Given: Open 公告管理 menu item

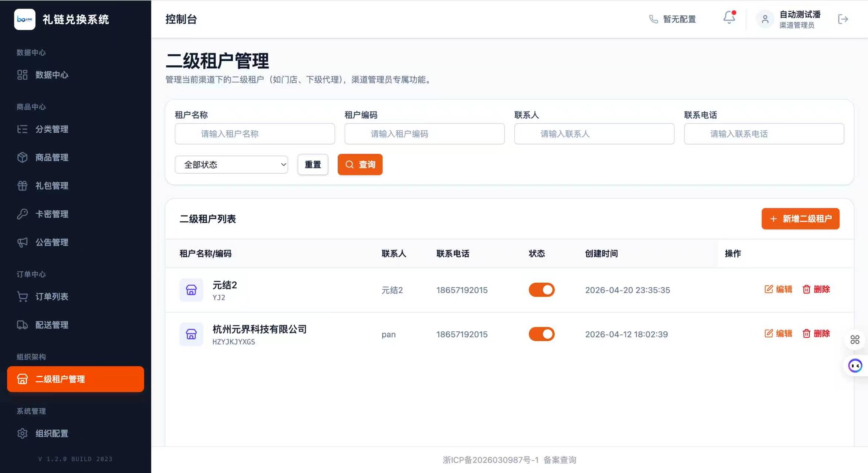Looking at the screenshot, I should (75, 242).
